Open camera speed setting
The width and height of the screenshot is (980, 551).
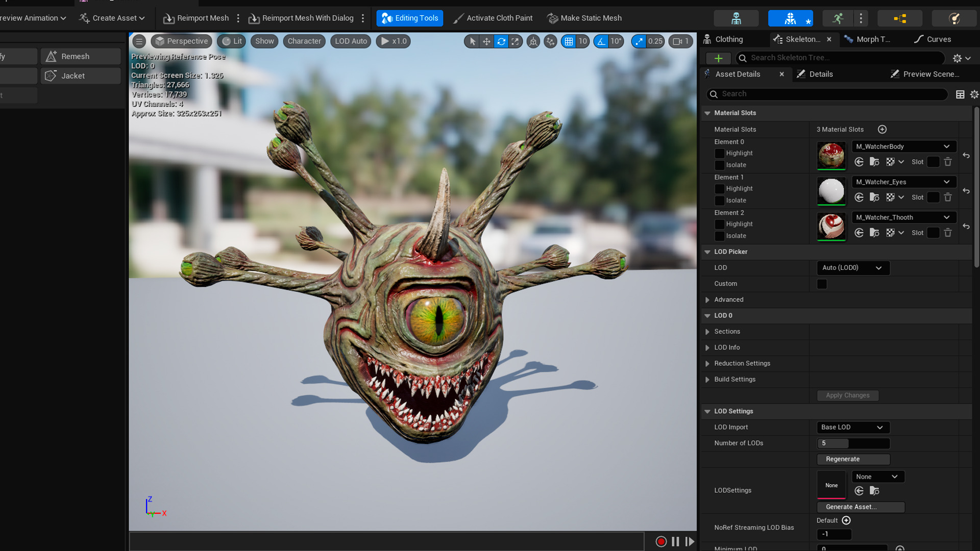tap(681, 41)
